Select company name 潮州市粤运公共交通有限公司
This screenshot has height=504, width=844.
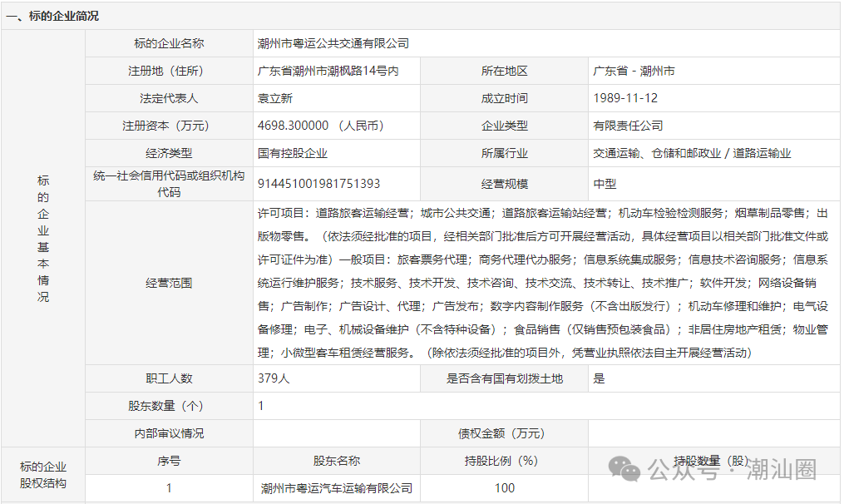(333, 43)
